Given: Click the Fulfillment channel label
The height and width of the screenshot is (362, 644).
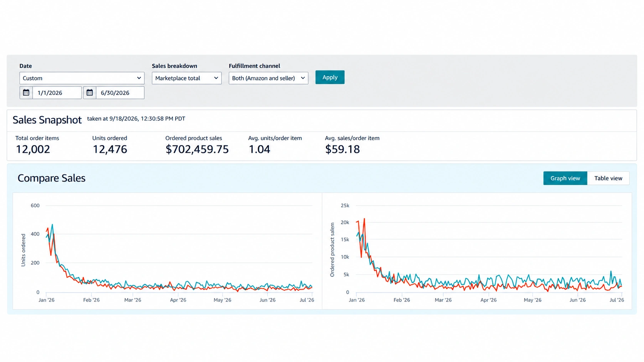Looking at the screenshot, I should (255, 66).
